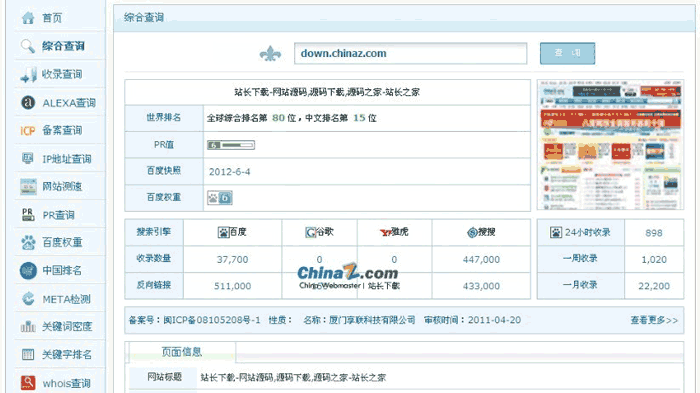Image resolution: width=700 pixels, height=393 pixels.
Task: Click the 网站标题 row label
Action: pyautogui.click(x=164, y=377)
